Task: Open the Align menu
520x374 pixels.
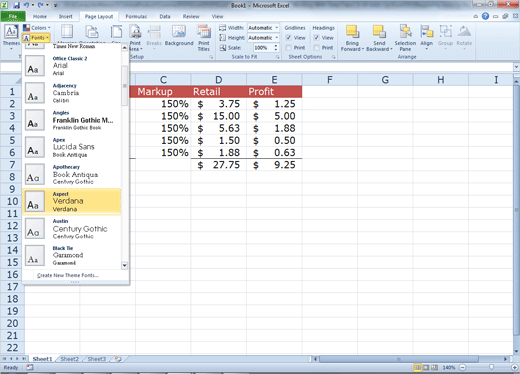Action: click(x=426, y=37)
